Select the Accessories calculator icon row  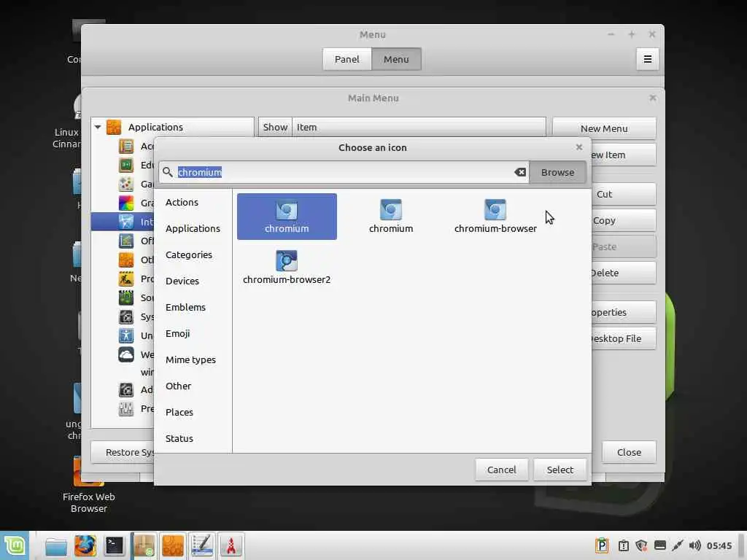click(x=126, y=146)
